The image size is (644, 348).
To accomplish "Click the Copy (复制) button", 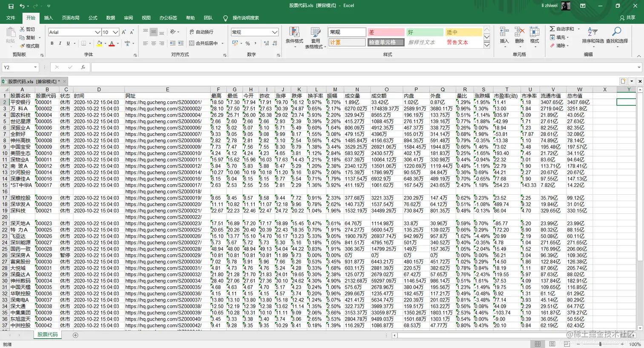I will (27, 37).
